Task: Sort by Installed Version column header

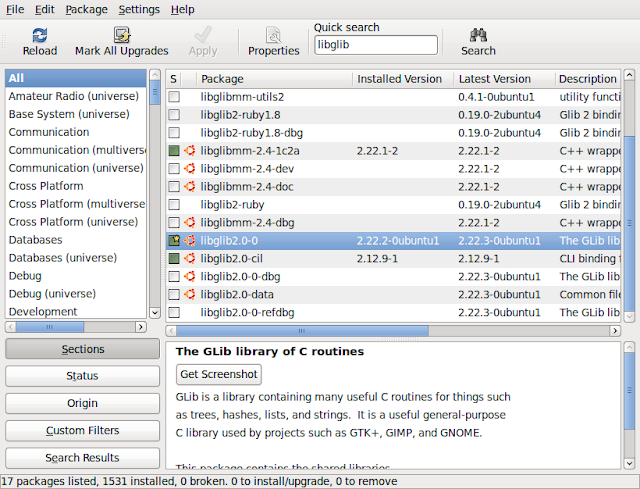Action: click(x=403, y=79)
